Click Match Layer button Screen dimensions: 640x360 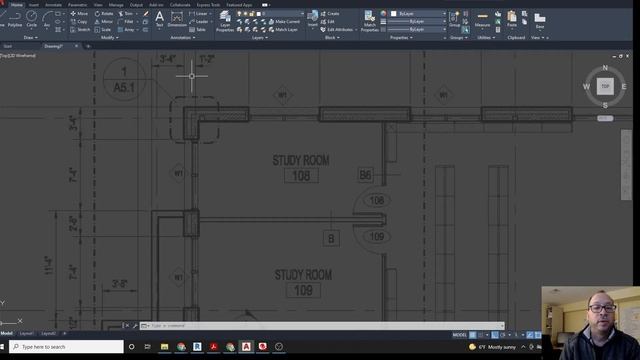pos(283,30)
